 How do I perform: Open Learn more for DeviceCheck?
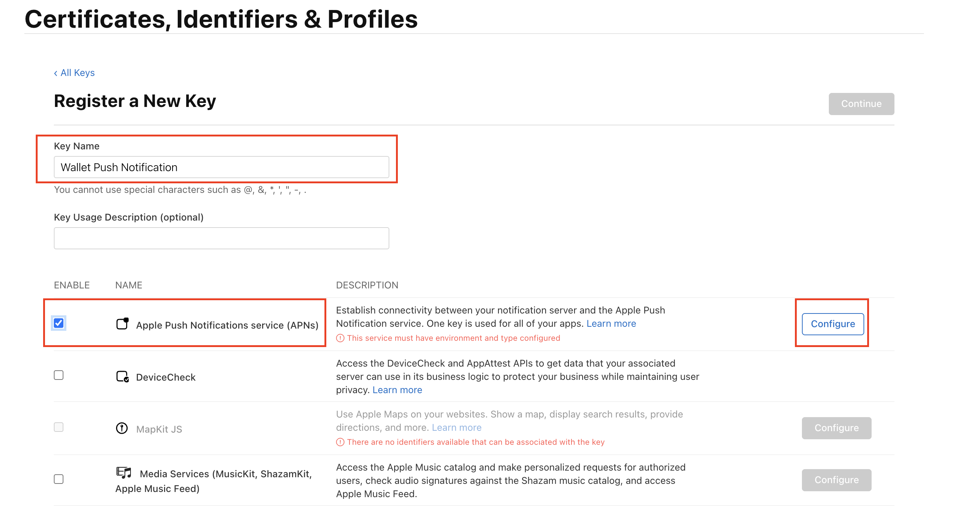tap(397, 389)
